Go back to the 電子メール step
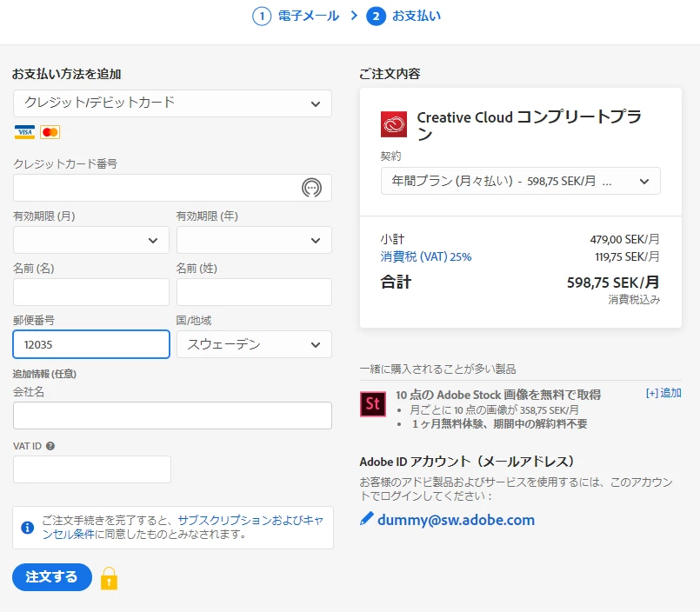Viewport: 700px width, 612px height. tap(309, 17)
